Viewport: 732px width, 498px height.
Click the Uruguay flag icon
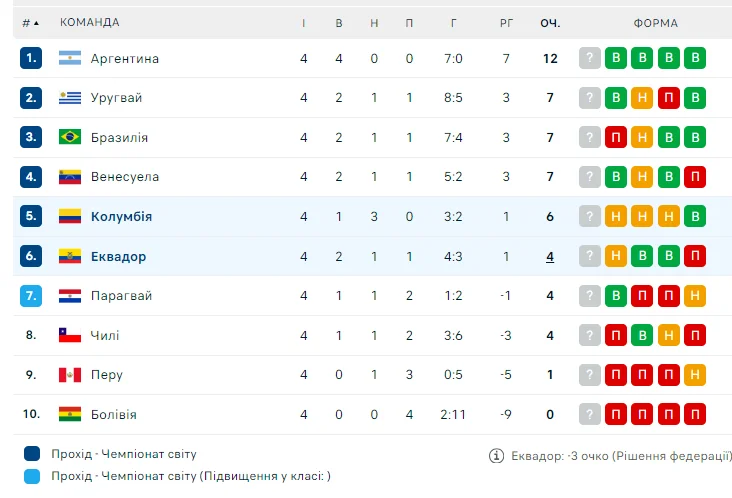[x=69, y=98]
